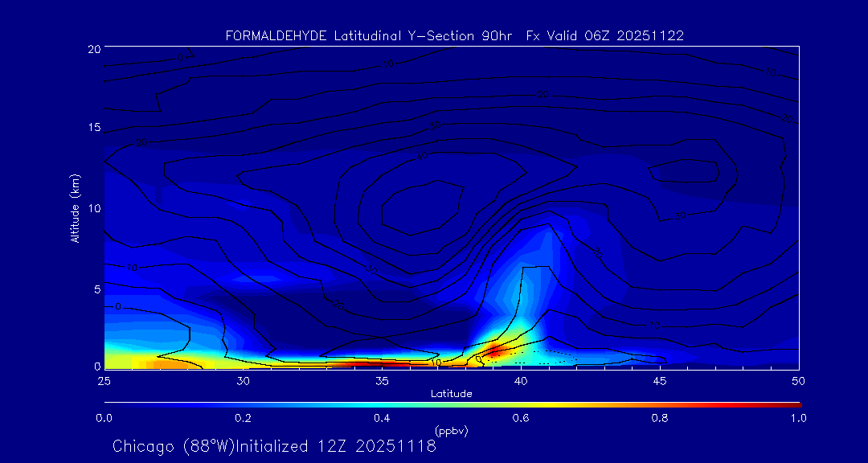Click the "Valid 06Z 20251122" text in title
The width and height of the screenshot is (868, 463).
tap(615, 35)
